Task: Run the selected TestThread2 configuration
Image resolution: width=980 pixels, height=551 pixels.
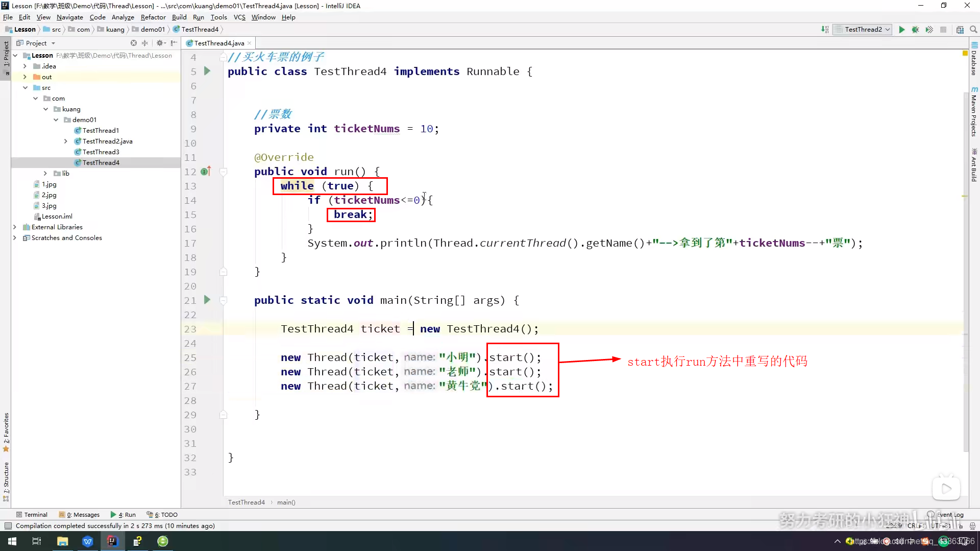Action: [902, 30]
